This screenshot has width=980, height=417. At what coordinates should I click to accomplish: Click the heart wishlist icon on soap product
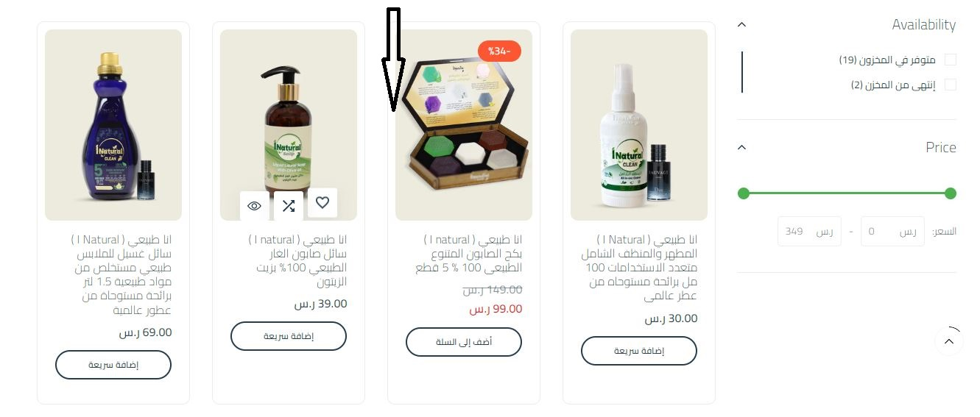click(322, 203)
